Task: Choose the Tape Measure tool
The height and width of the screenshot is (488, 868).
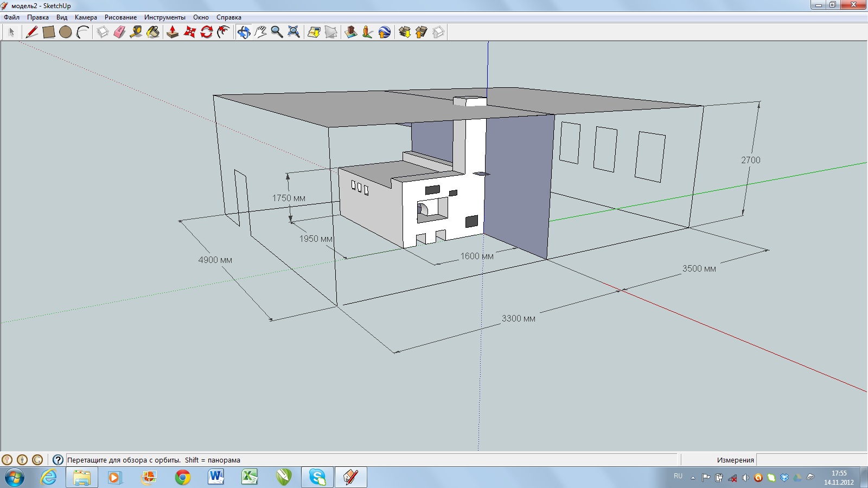Action: pyautogui.click(x=136, y=32)
